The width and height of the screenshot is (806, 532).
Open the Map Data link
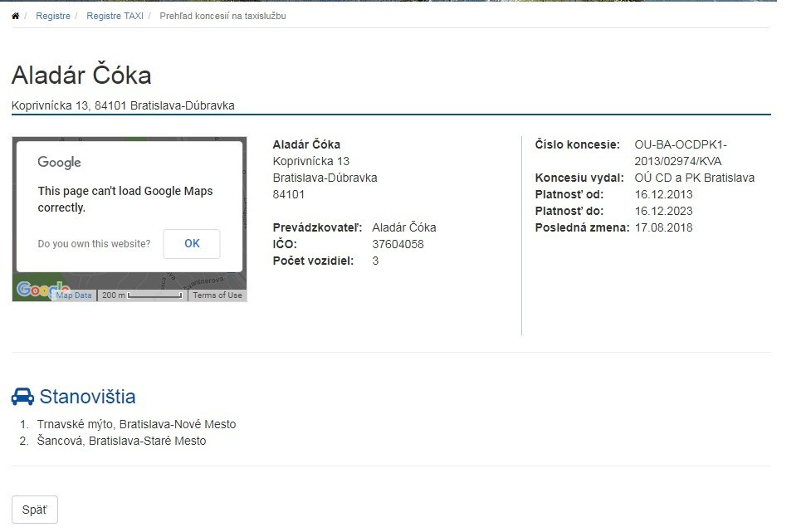point(74,295)
